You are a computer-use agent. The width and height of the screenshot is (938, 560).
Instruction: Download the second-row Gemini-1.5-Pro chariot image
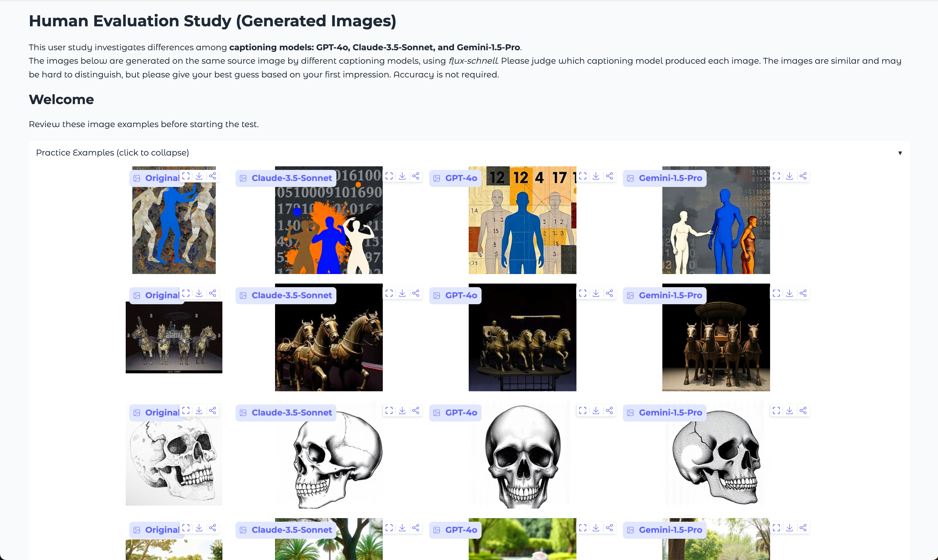click(789, 293)
